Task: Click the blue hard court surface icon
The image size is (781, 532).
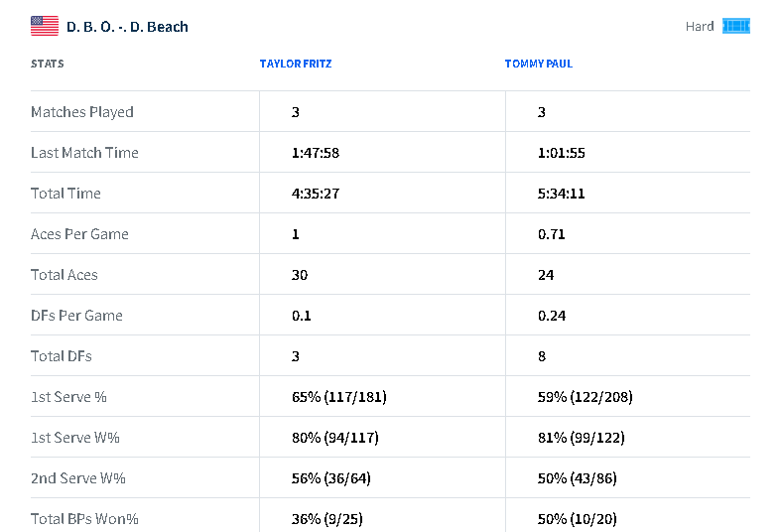Action: pyautogui.click(x=736, y=26)
